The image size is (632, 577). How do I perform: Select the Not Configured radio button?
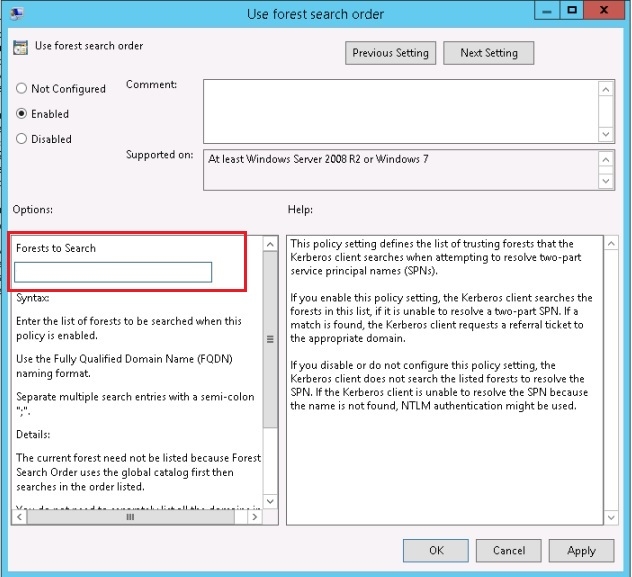(22, 89)
